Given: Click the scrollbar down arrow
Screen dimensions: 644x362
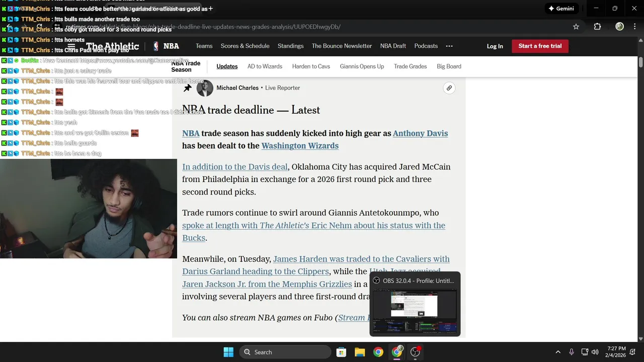Looking at the screenshot, I should point(640,339).
